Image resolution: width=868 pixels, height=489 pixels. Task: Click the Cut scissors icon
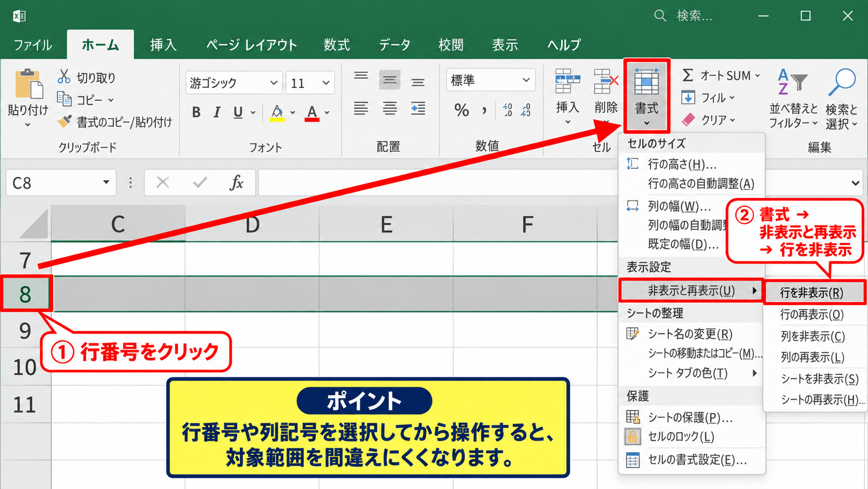point(64,77)
